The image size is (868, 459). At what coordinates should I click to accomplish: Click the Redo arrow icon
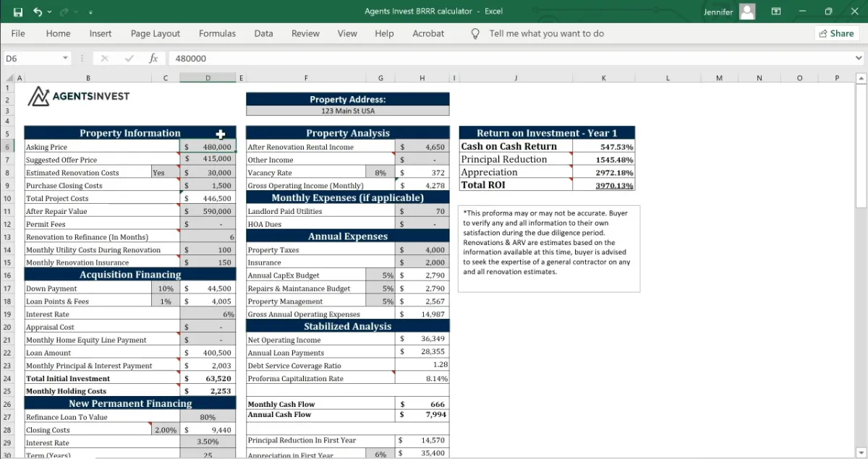click(x=64, y=12)
